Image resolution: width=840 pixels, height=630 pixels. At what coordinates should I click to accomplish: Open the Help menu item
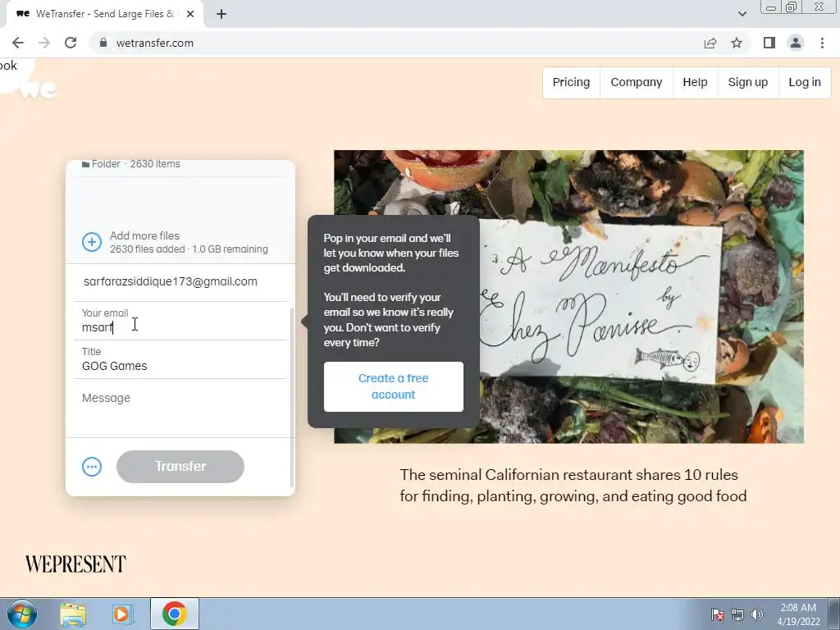point(695,83)
